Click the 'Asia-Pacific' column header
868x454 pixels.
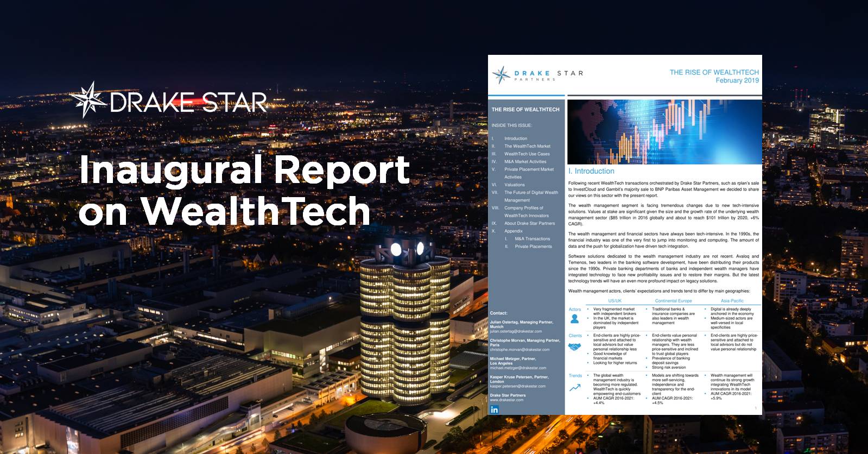coord(732,300)
